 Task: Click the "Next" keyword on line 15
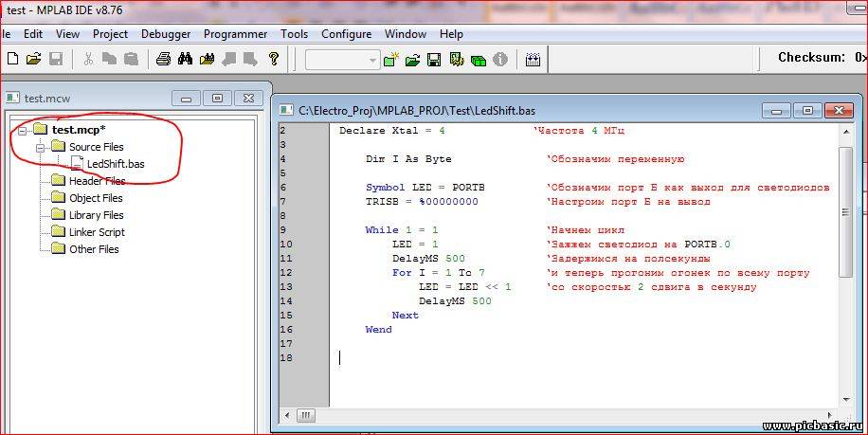(x=406, y=316)
